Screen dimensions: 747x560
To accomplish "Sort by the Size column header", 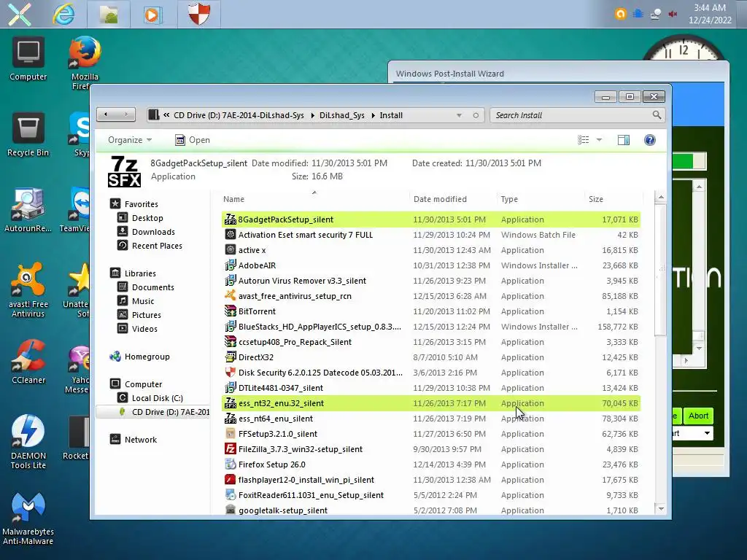I will (614, 199).
